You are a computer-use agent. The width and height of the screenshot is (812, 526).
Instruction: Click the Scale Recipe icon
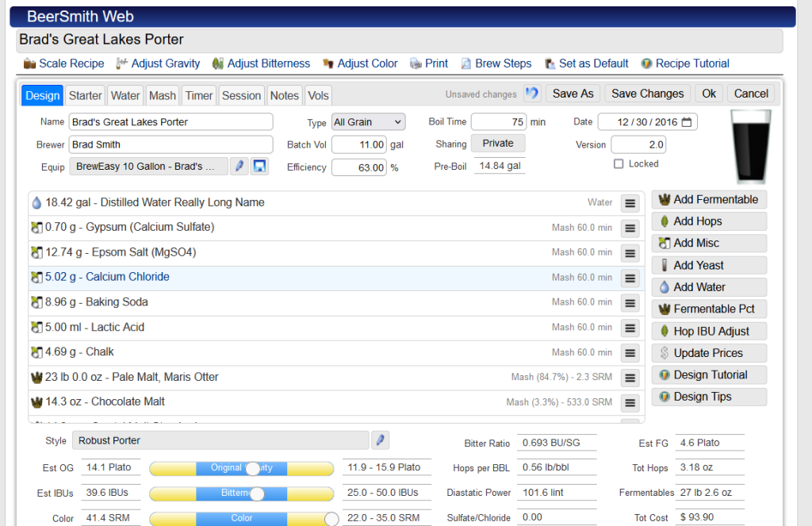29,63
